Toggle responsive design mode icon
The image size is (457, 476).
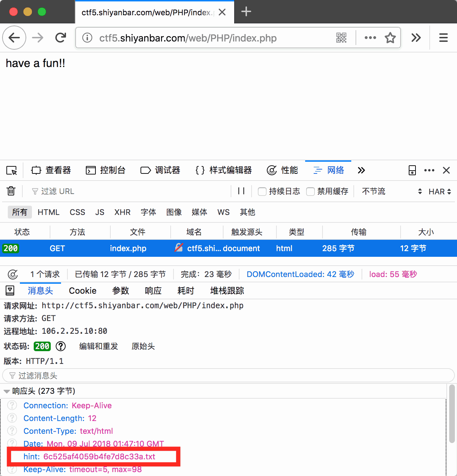click(412, 170)
